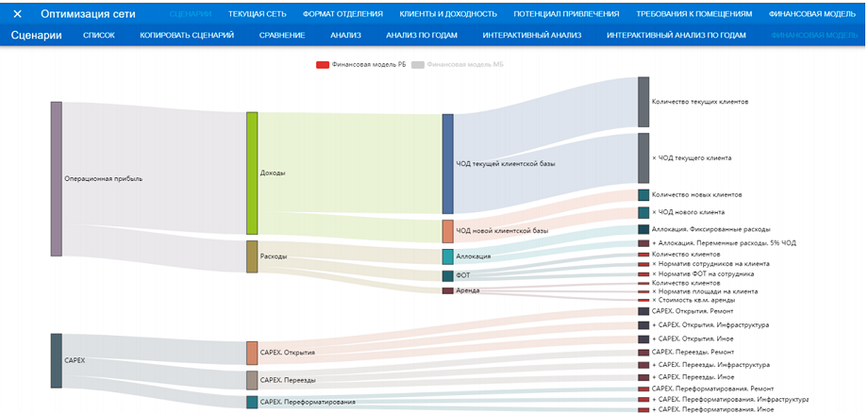Viewport: 868px width, 413px height.
Task: Click CAPEX. Переформатирования. Ремонт node
Action: click(x=643, y=388)
